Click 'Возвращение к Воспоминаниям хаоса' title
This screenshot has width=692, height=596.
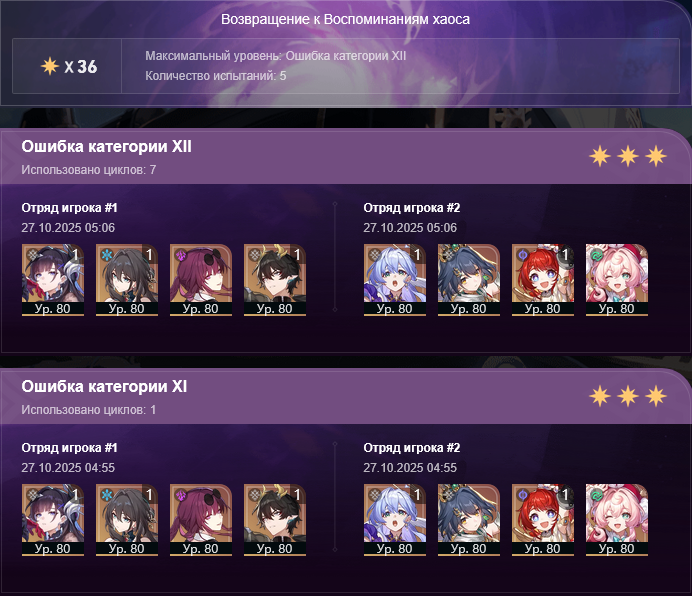(346, 19)
